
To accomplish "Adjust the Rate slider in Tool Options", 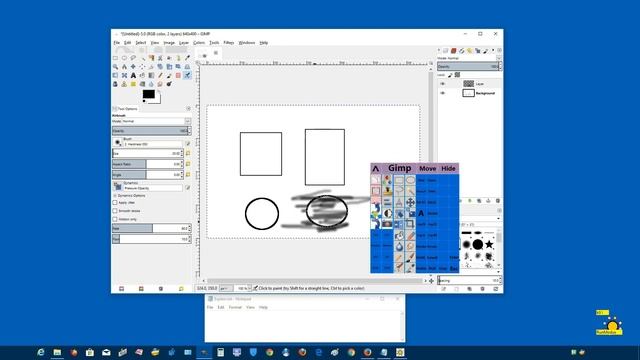I will pyautogui.click(x=151, y=228).
